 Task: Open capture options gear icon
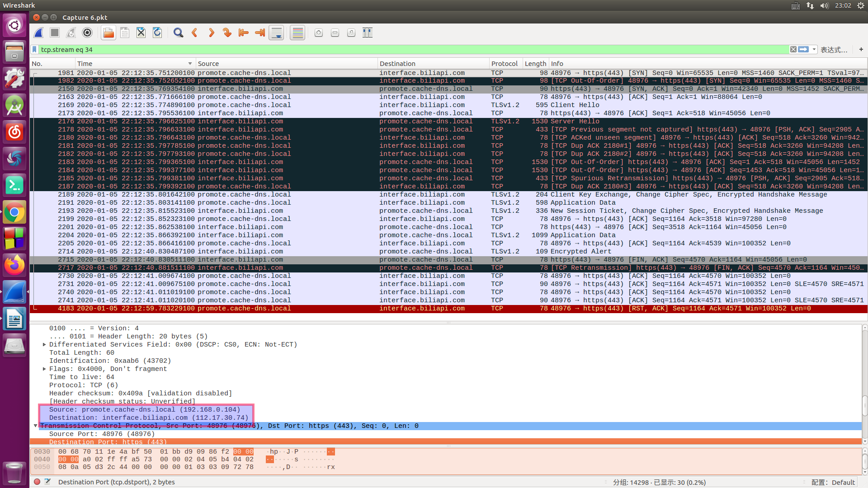pos(87,33)
